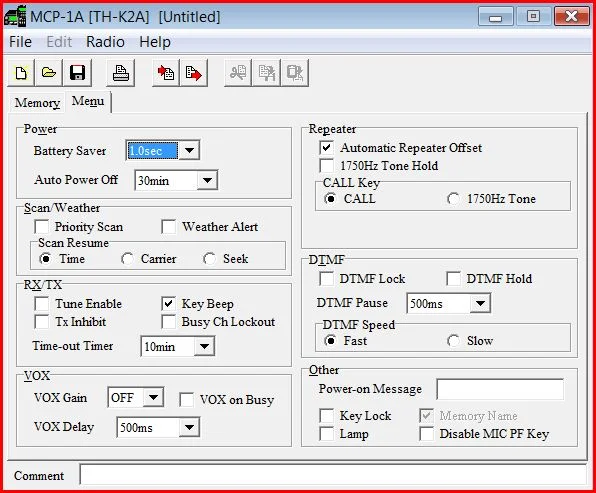Click the Power-on Message input field
596x493 pixels.
click(500, 389)
